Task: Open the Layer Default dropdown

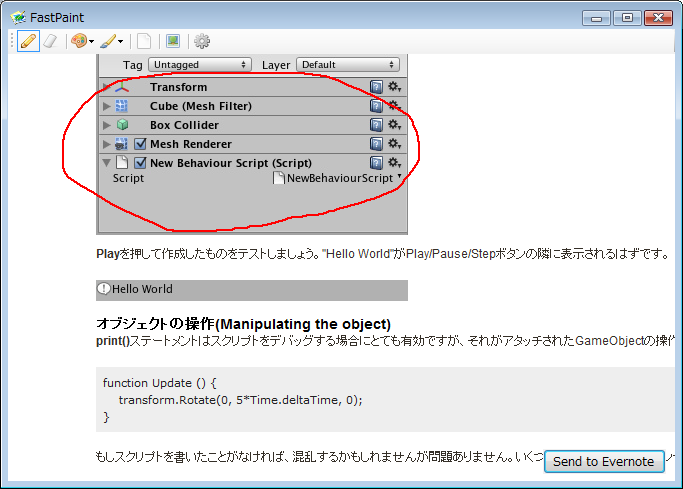Action: (x=348, y=65)
